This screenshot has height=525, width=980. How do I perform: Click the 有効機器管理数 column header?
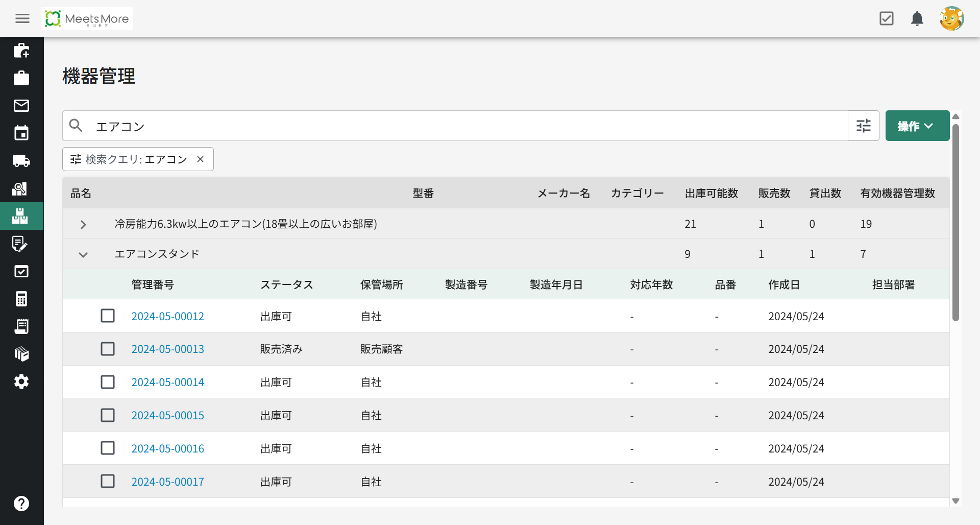(x=898, y=193)
